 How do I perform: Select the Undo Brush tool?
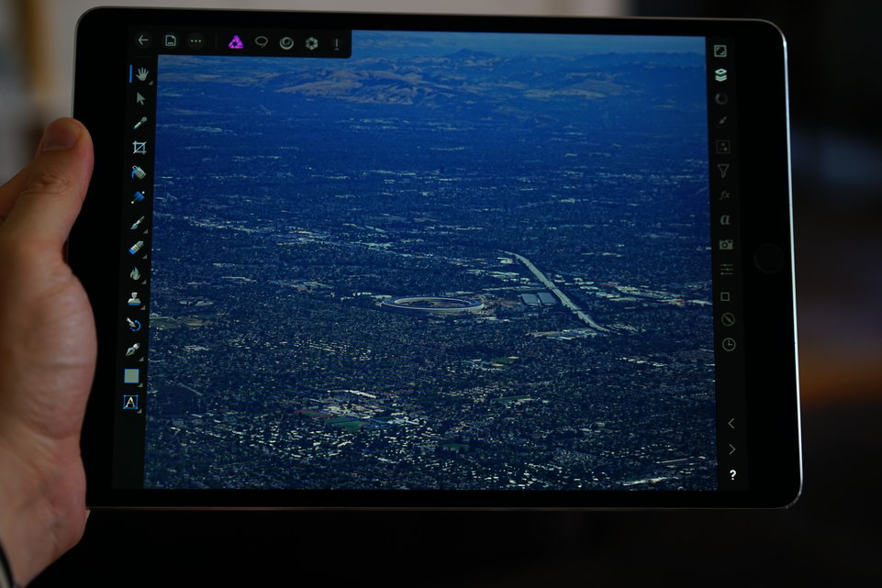pyautogui.click(x=133, y=325)
